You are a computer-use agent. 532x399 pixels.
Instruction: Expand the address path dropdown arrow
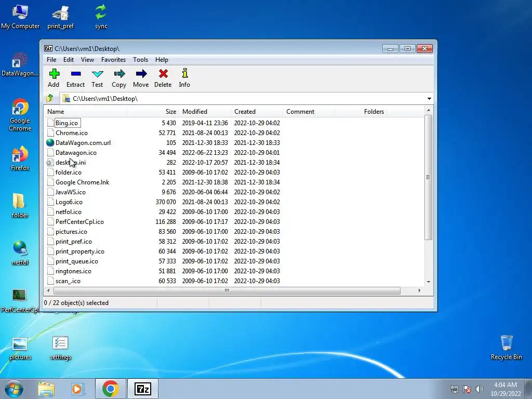point(429,99)
